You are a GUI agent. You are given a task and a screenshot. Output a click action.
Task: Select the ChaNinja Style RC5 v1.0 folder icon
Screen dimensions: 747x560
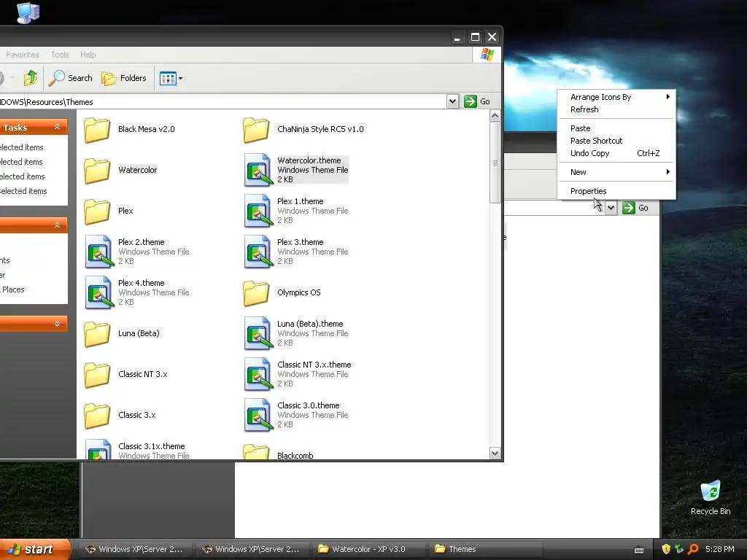pyautogui.click(x=256, y=130)
